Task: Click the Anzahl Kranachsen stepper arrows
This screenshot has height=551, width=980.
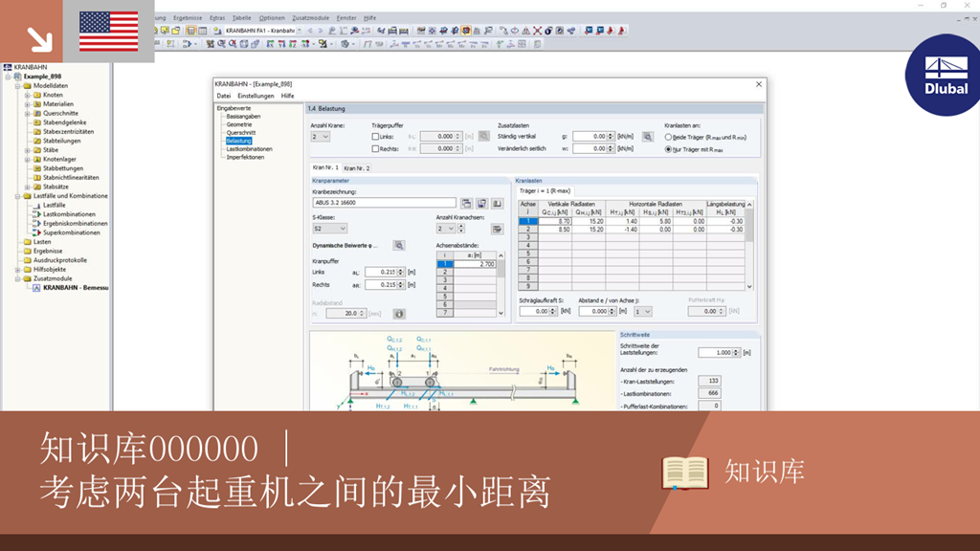Action: tap(461, 229)
